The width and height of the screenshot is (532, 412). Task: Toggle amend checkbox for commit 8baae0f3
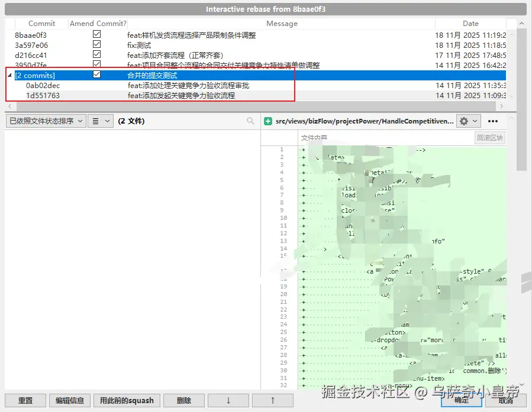click(97, 35)
